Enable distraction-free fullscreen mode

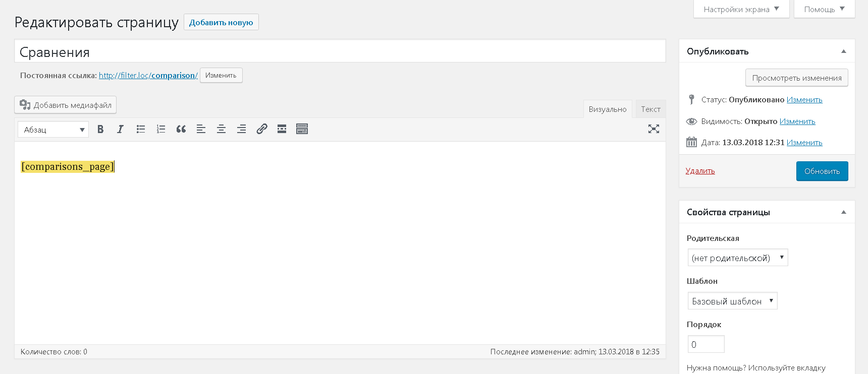pyautogui.click(x=654, y=129)
